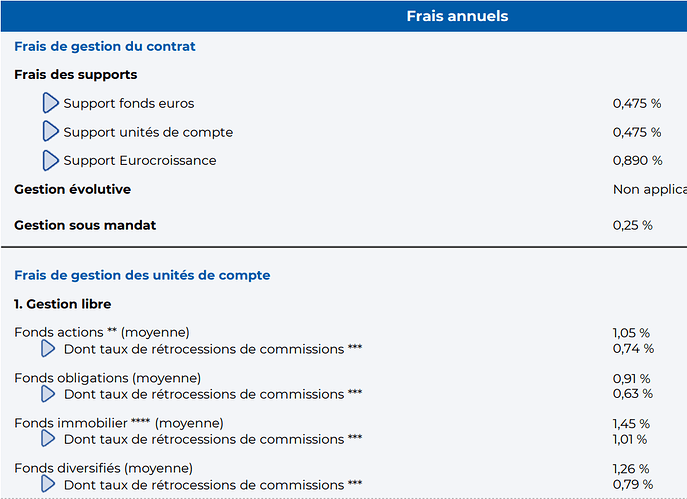This screenshot has height=499, width=687.
Task: Select the Frais annuels header bar
Action: coord(344,16)
